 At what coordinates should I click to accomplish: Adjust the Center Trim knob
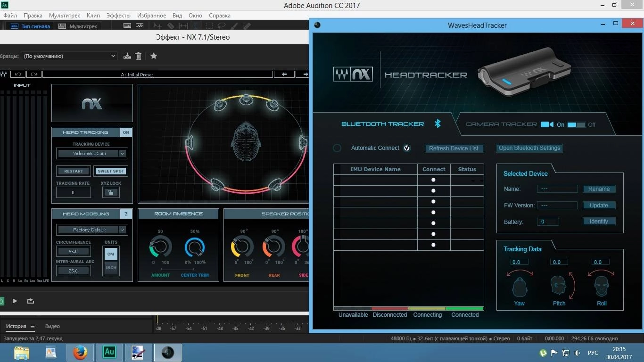pos(195,247)
